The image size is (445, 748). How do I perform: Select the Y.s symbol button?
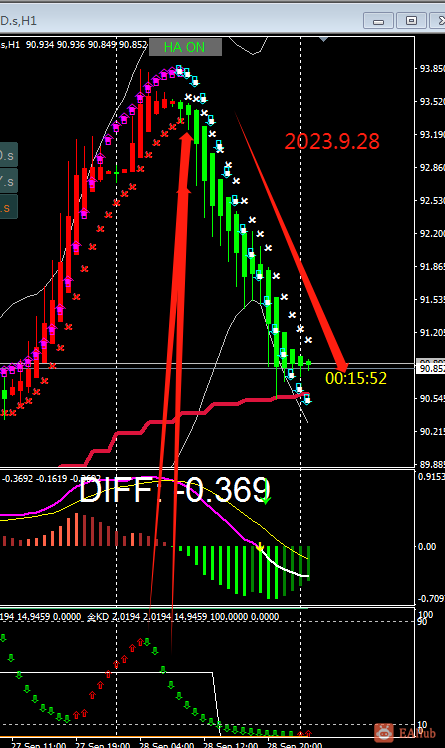tap(8, 181)
